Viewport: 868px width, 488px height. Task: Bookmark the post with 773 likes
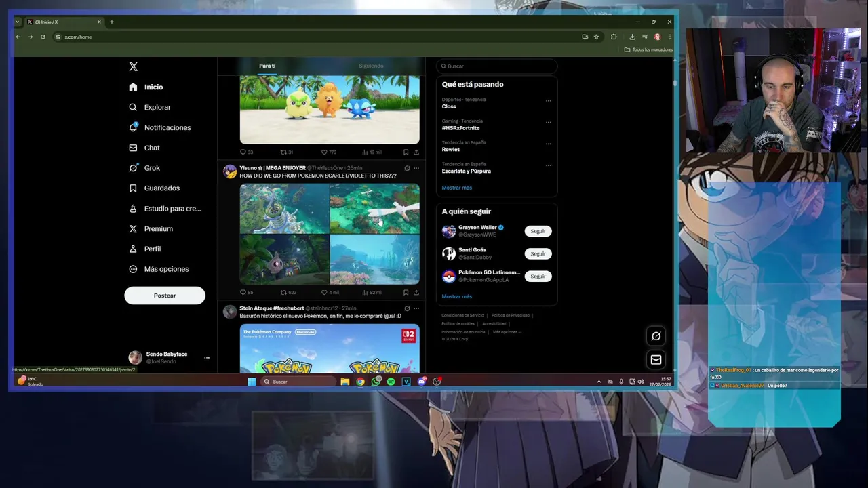pyautogui.click(x=406, y=152)
